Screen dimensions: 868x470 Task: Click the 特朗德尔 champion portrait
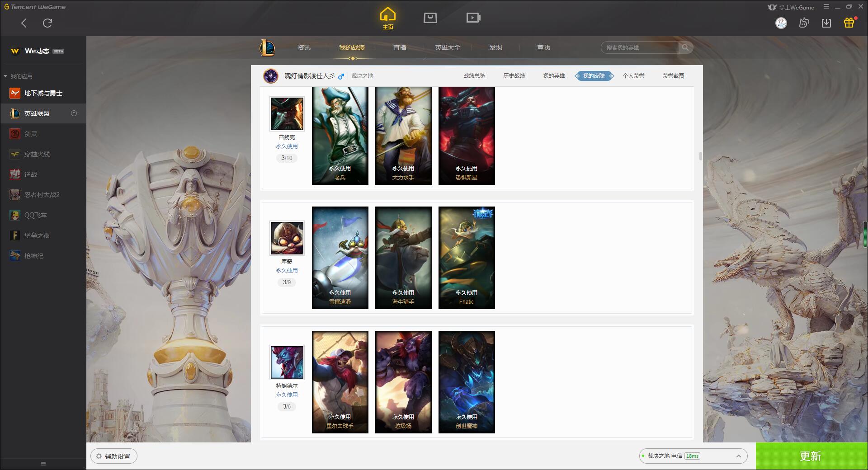(x=287, y=362)
